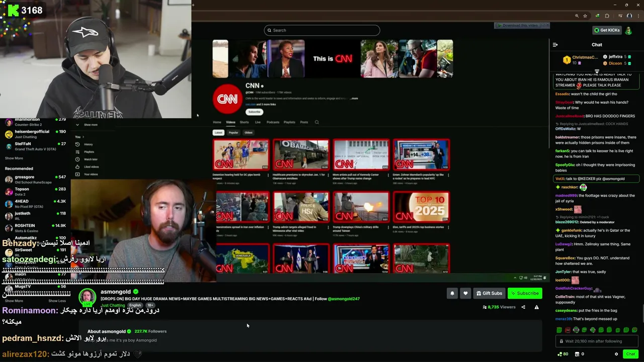The width and height of the screenshot is (644, 362).
Task: Select the Shorts tab on CNN channel
Action: click(244, 122)
